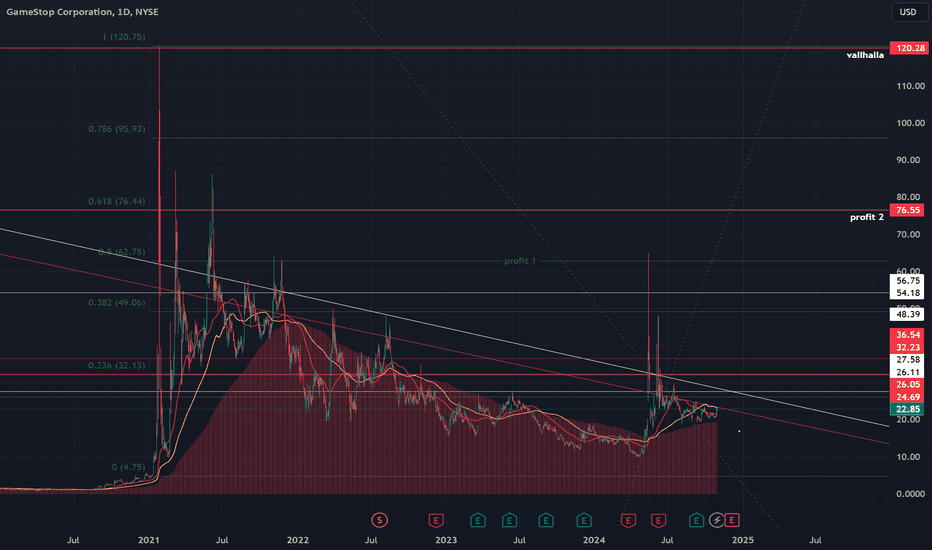Click the stock split 'S' event marker
This screenshot has height=550, width=932.
click(x=379, y=520)
